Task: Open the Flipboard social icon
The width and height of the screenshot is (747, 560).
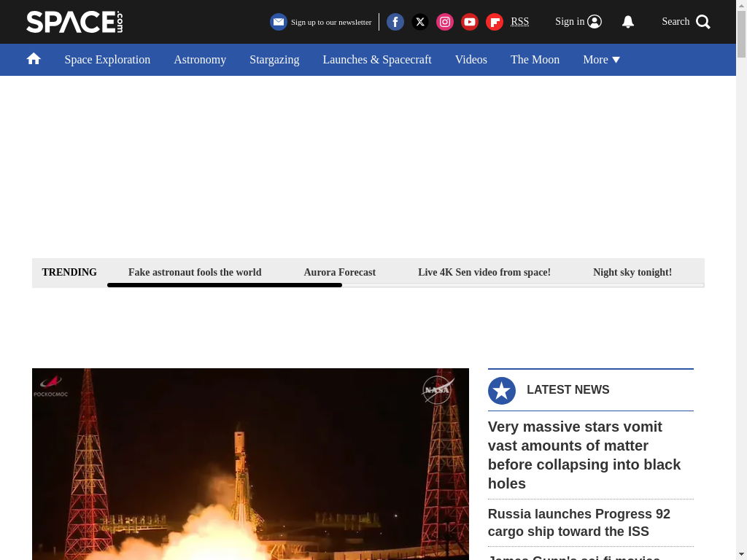Action: pos(495,22)
